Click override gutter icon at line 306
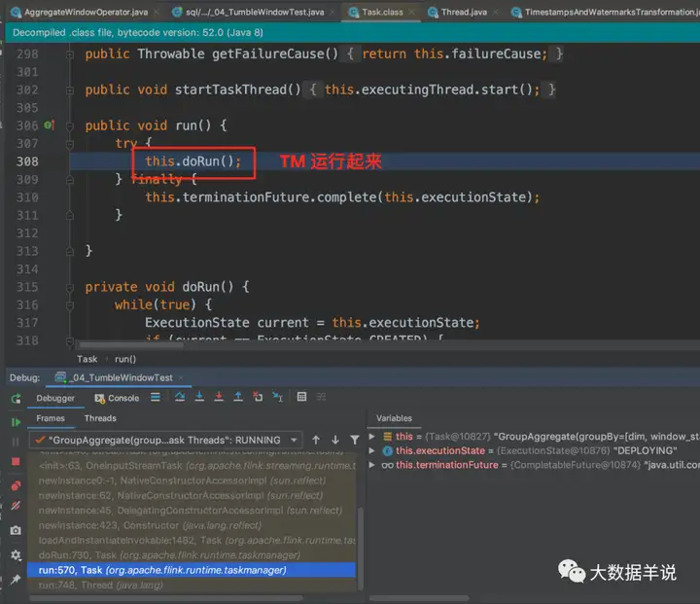The width and height of the screenshot is (700, 604). click(50, 125)
